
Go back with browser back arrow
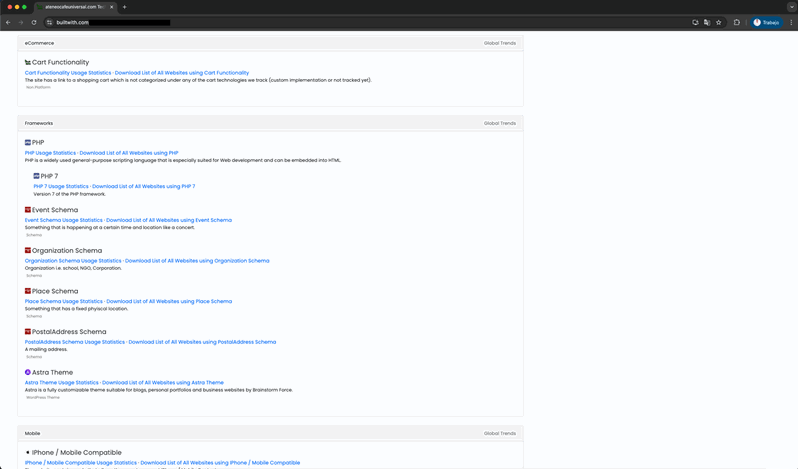8,22
